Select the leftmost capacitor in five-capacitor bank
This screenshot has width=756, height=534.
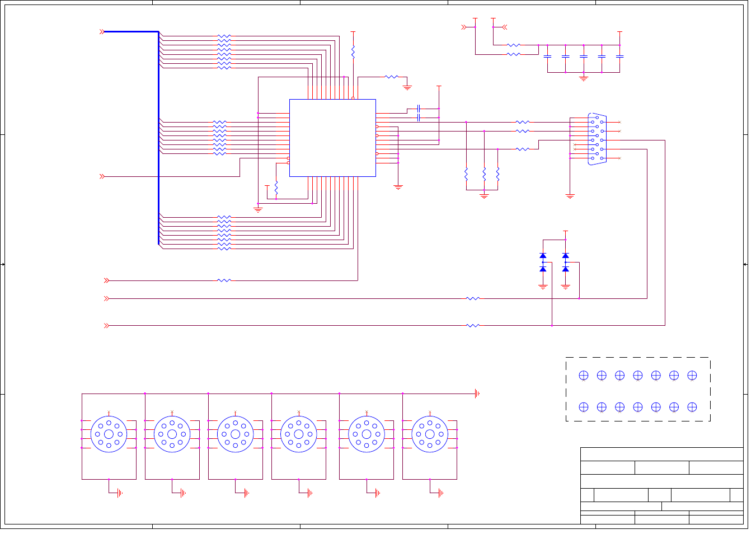547,57
